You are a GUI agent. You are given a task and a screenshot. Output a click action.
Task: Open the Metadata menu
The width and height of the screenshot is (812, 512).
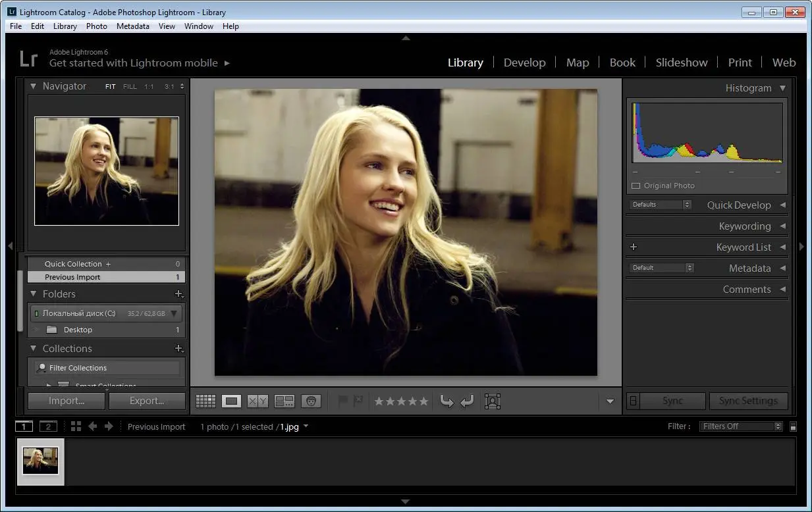[133, 26]
